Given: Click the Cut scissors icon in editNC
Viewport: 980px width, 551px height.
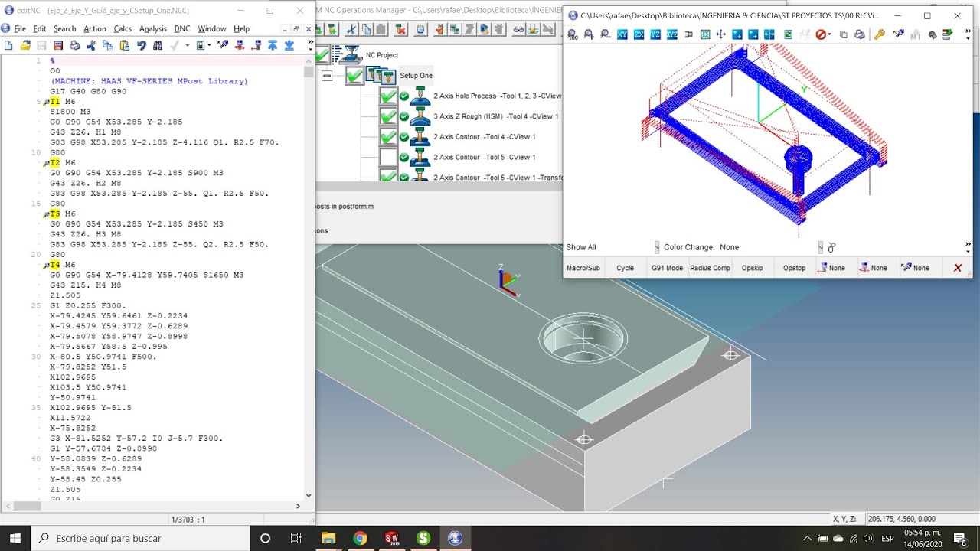Looking at the screenshot, I should pos(91,46).
